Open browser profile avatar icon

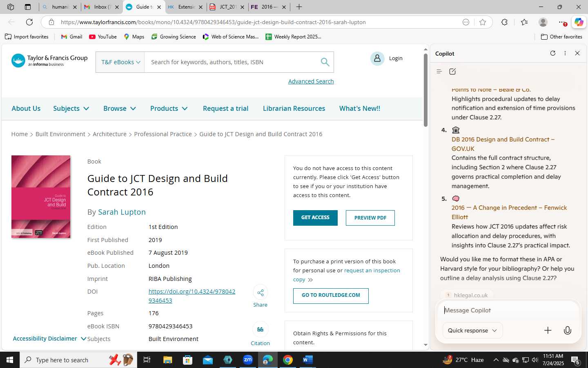(x=543, y=22)
